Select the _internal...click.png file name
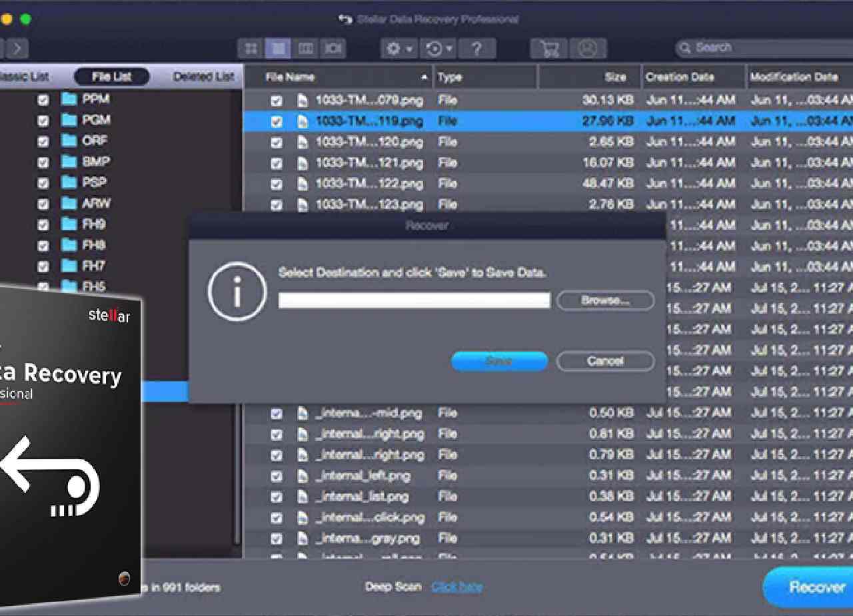This screenshot has width=853, height=616. [x=370, y=517]
